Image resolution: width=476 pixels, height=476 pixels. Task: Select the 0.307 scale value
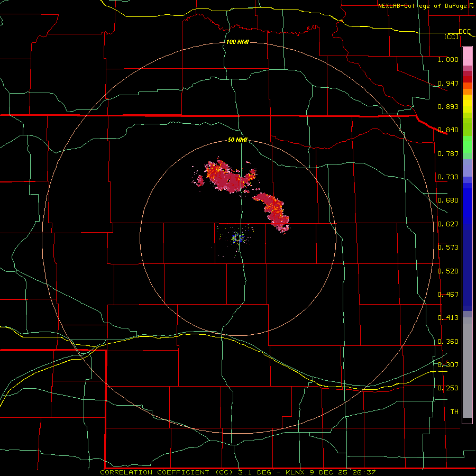448,364
